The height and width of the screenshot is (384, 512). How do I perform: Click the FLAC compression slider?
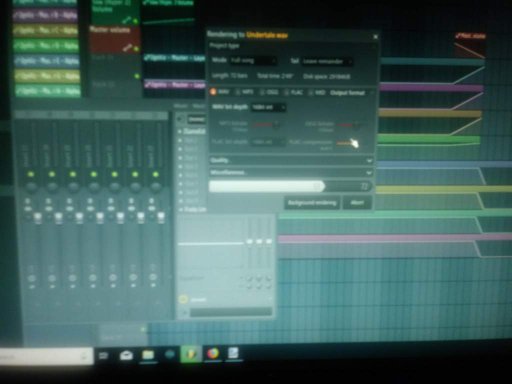click(x=345, y=143)
